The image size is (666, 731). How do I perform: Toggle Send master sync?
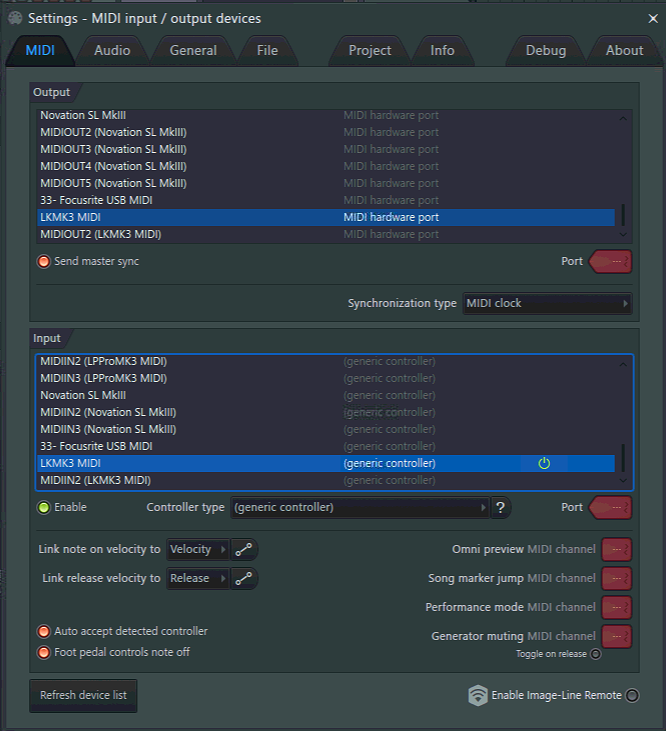click(x=44, y=262)
